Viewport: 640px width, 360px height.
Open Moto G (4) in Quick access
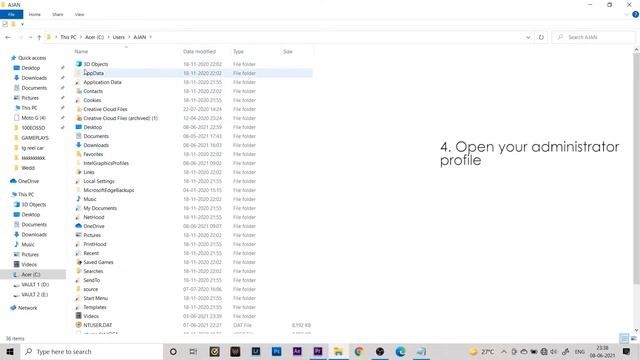(x=33, y=118)
